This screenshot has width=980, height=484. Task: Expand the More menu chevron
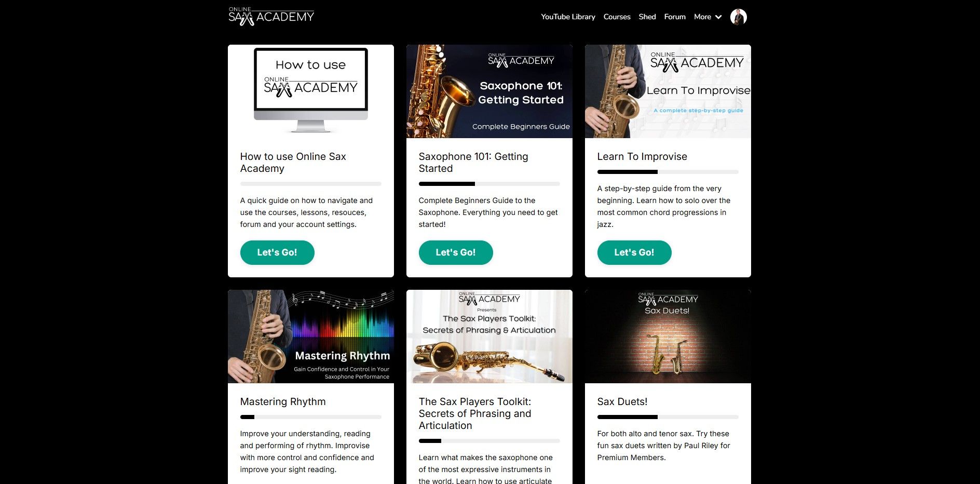click(x=718, y=17)
